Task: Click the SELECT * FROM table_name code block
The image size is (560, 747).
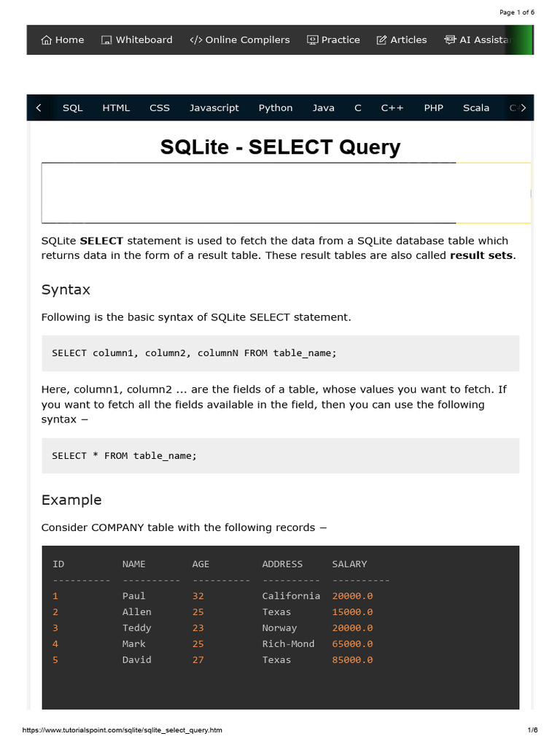Action: click(x=281, y=456)
